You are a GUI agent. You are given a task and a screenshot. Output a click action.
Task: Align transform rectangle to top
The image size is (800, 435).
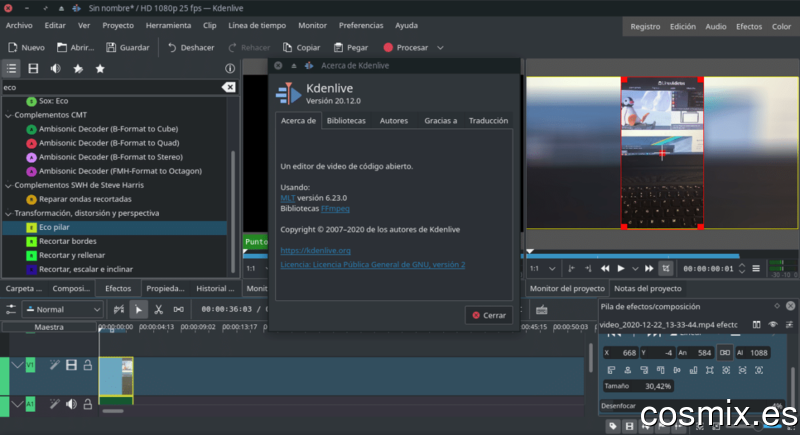tap(661, 370)
